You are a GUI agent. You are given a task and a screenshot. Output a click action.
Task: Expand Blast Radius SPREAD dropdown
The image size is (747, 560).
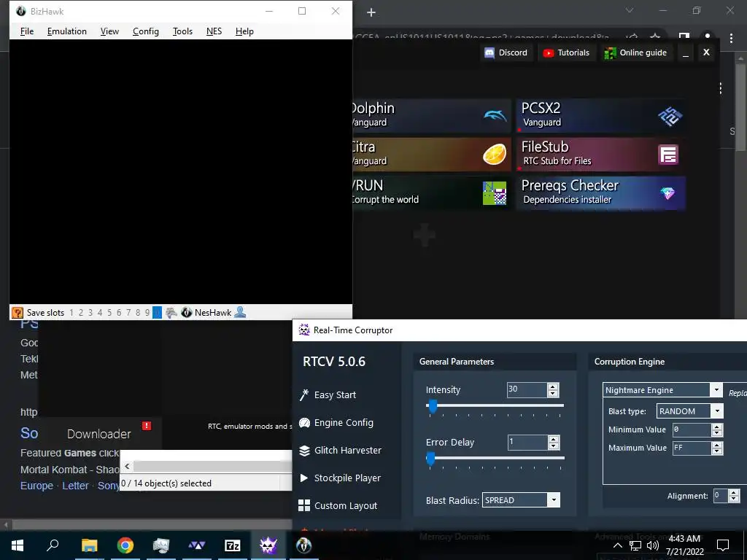[x=554, y=500]
